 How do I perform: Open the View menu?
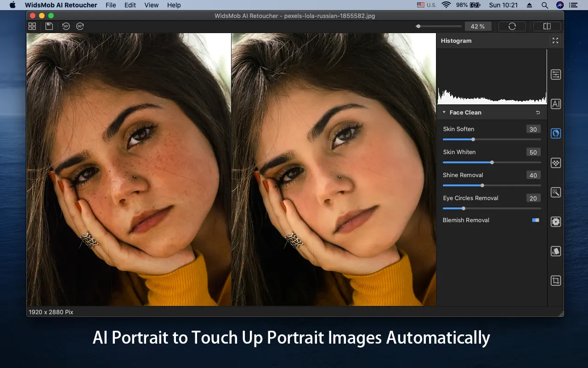coord(152,5)
